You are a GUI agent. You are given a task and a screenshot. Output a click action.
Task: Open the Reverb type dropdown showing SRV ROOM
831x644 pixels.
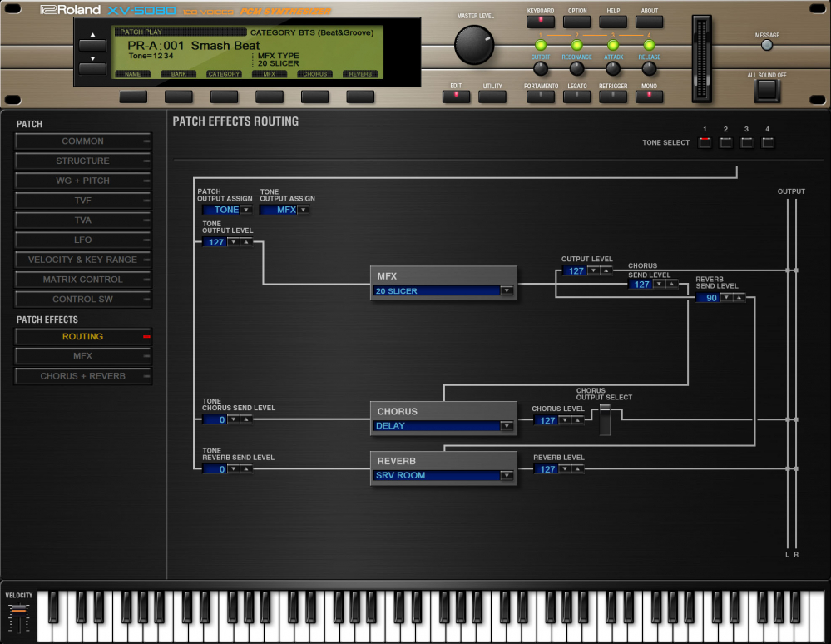click(x=507, y=475)
